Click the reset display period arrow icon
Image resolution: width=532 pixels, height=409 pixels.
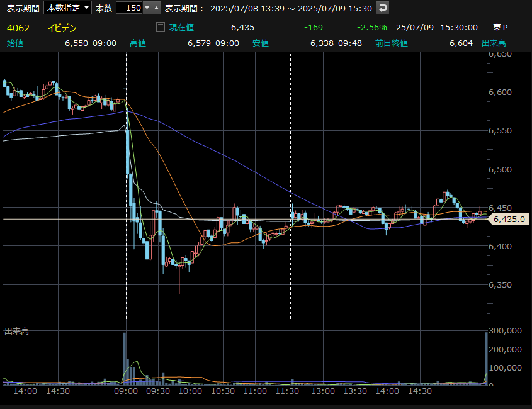tap(383, 8)
